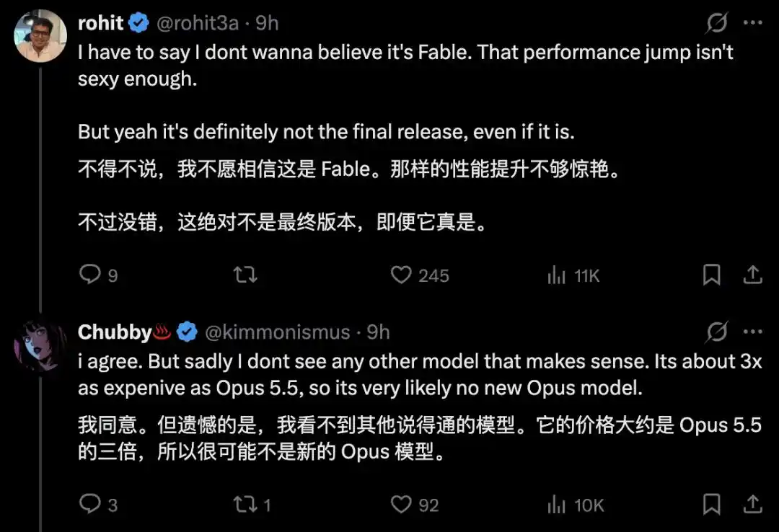
Task: Bookmark Chubby's reply
Action: coord(711,504)
